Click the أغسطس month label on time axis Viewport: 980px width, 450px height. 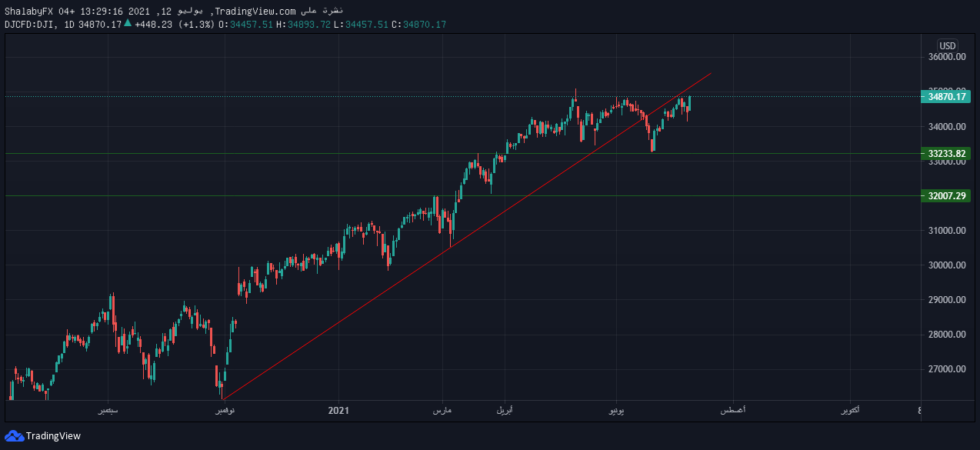pyautogui.click(x=732, y=411)
